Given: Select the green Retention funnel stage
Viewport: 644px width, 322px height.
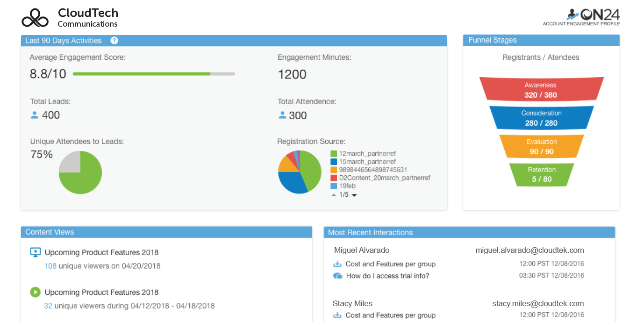Looking at the screenshot, I should tap(541, 174).
